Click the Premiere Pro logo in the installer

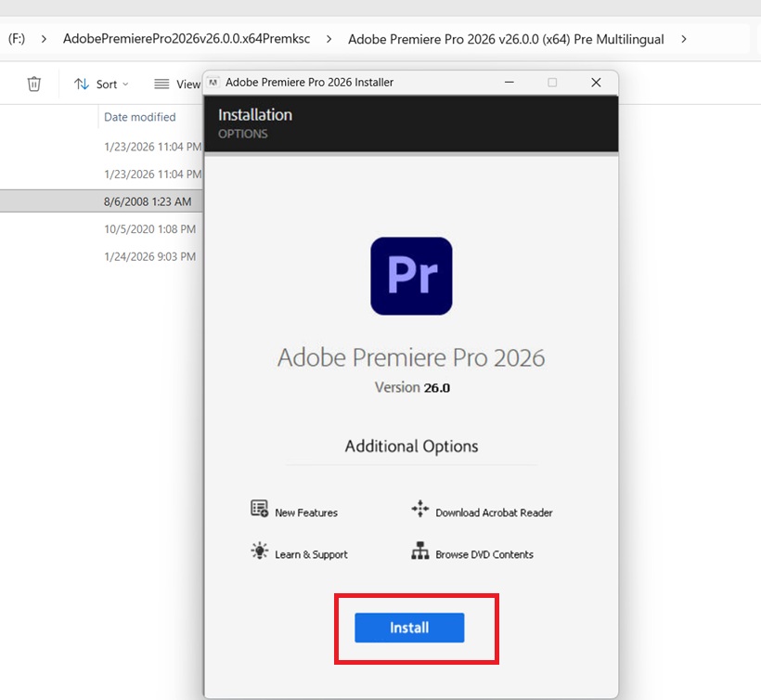click(411, 275)
